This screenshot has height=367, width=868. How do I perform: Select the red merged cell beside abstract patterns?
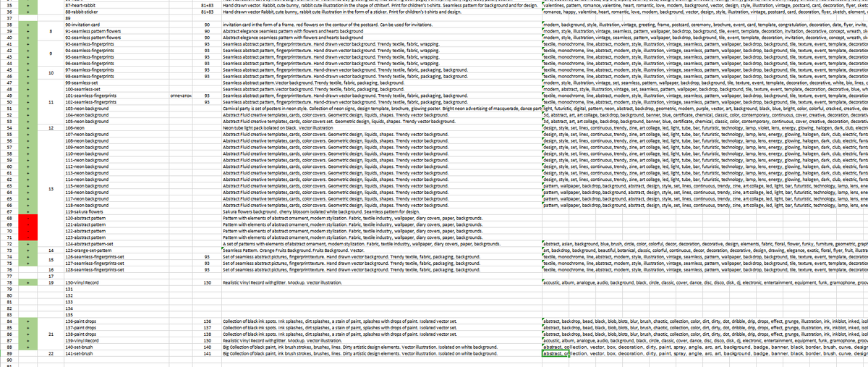pos(27,227)
